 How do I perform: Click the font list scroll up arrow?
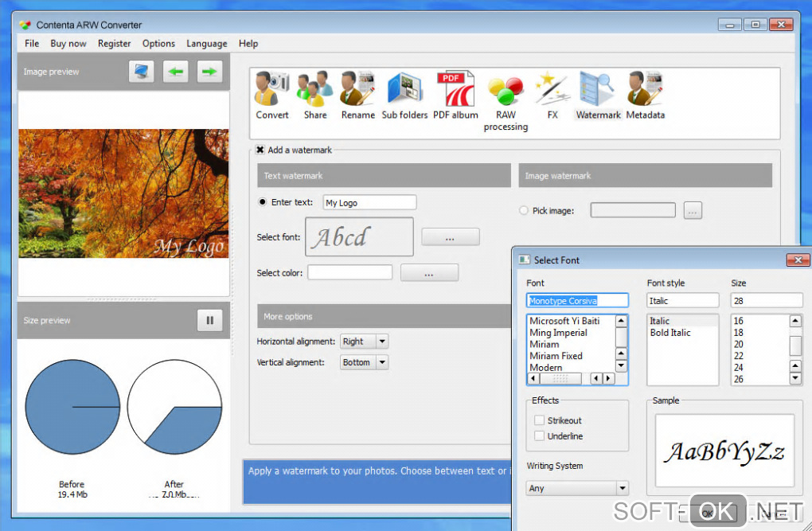click(621, 321)
